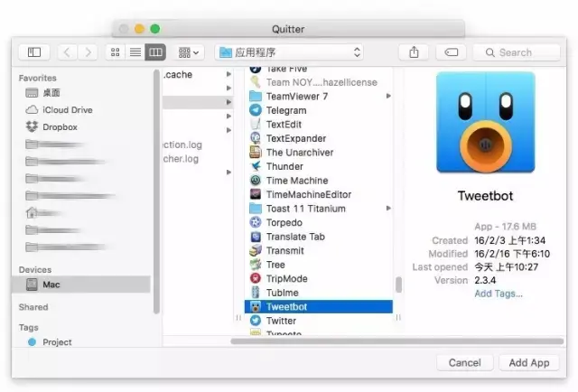Click the green zoom button on Quitter window
The image size is (578, 392).
pyautogui.click(x=155, y=29)
